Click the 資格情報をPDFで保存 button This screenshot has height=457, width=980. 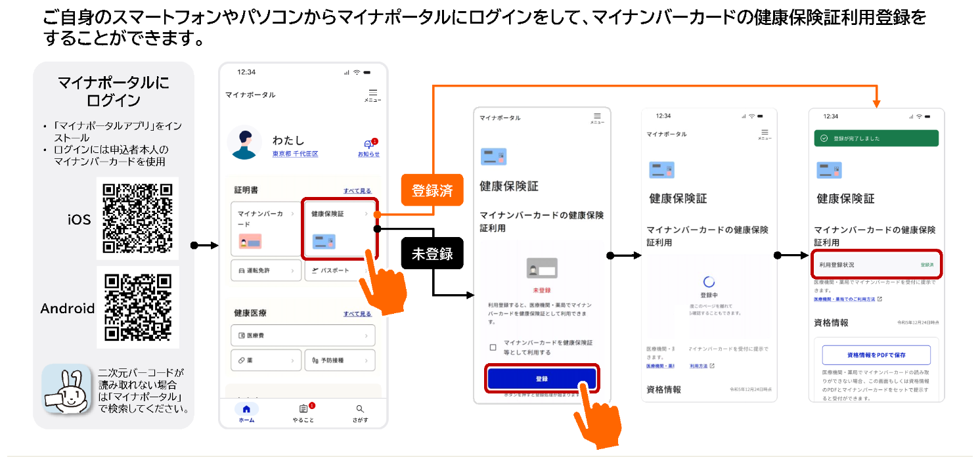(x=876, y=355)
